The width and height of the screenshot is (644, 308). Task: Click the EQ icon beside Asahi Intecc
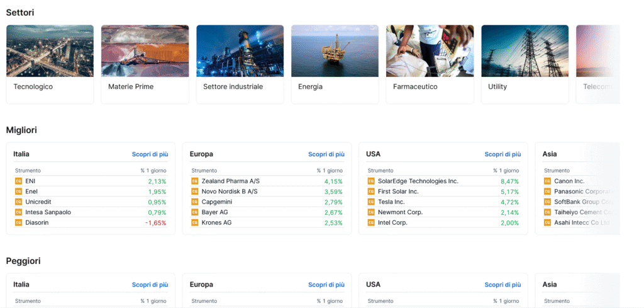547,222
